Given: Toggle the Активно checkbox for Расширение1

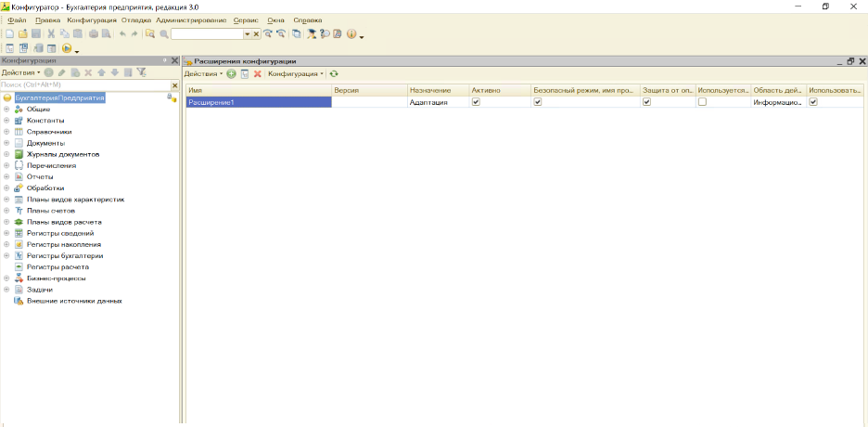Looking at the screenshot, I should [476, 102].
